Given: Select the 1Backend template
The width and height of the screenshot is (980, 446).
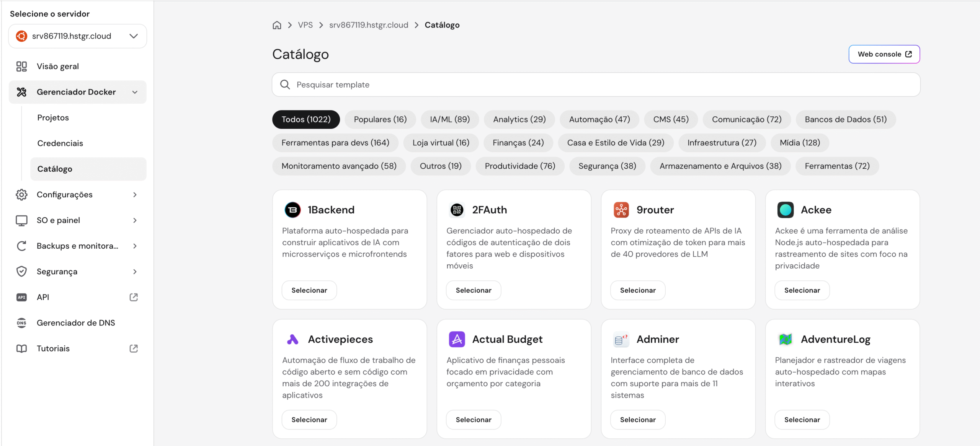Looking at the screenshot, I should pos(309,290).
